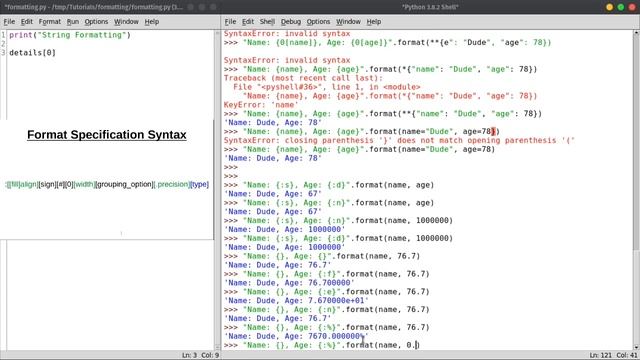This screenshot has height=360, width=640.
Task: Click the Python Shell vertical scrollbar
Action: coord(636,190)
